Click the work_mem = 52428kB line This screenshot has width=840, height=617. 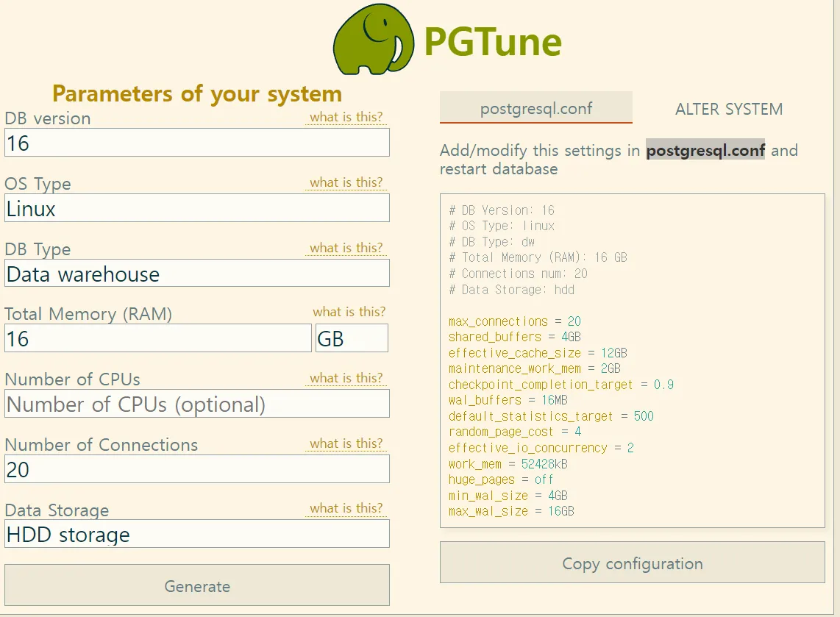[x=508, y=464]
